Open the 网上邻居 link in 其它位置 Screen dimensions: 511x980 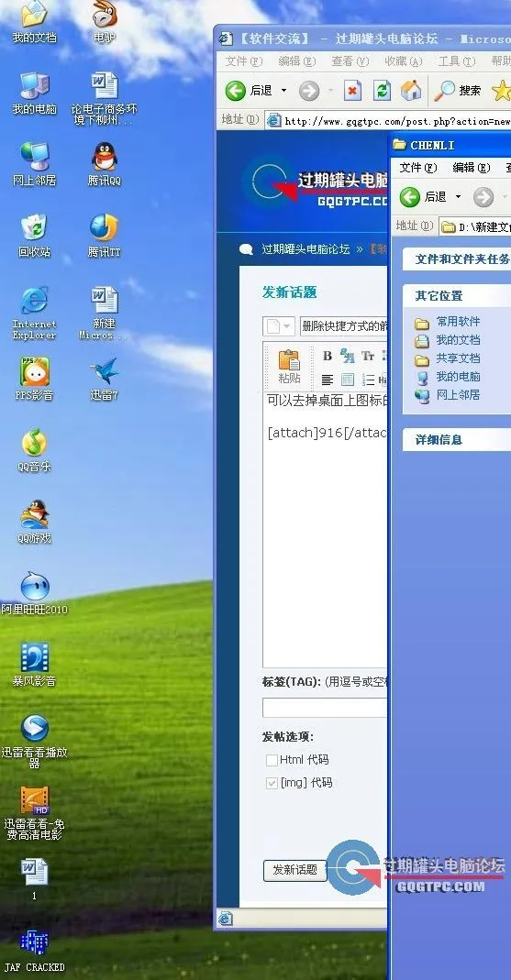point(458,395)
